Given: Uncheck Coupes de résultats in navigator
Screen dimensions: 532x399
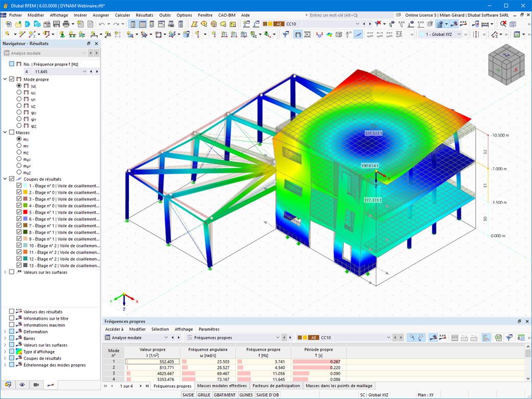Looking at the screenshot, I should click(12, 179).
